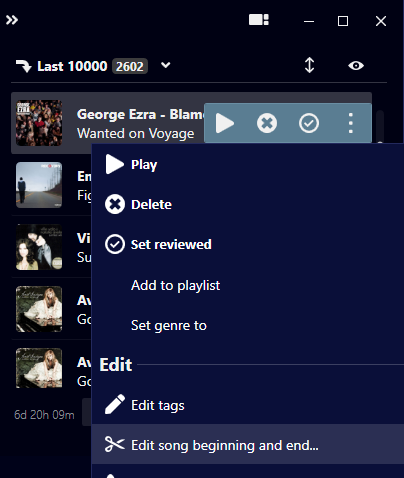This screenshot has height=478, width=404.
Task: Expand the sidebar with double chevron icon
Action: [12, 20]
